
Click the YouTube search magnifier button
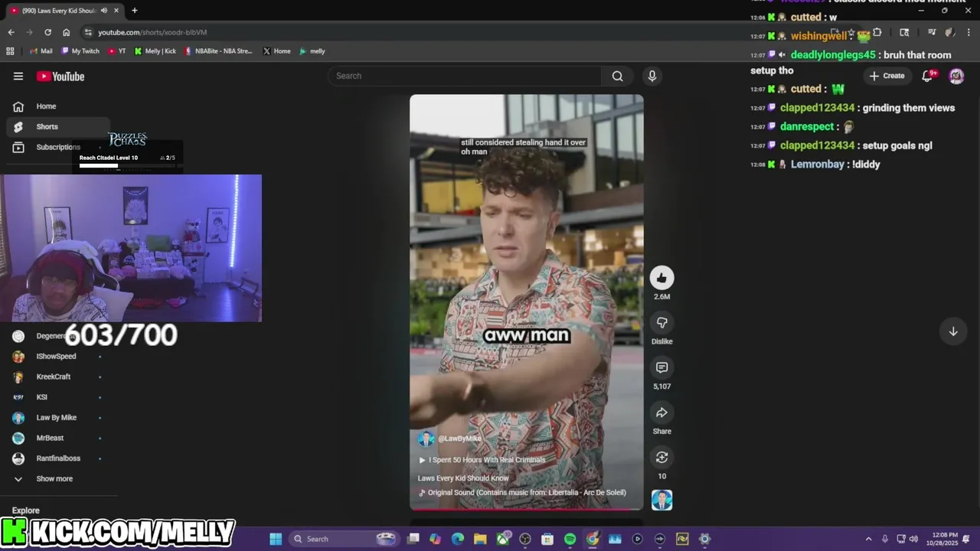pyautogui.click(x=617, y=76)
